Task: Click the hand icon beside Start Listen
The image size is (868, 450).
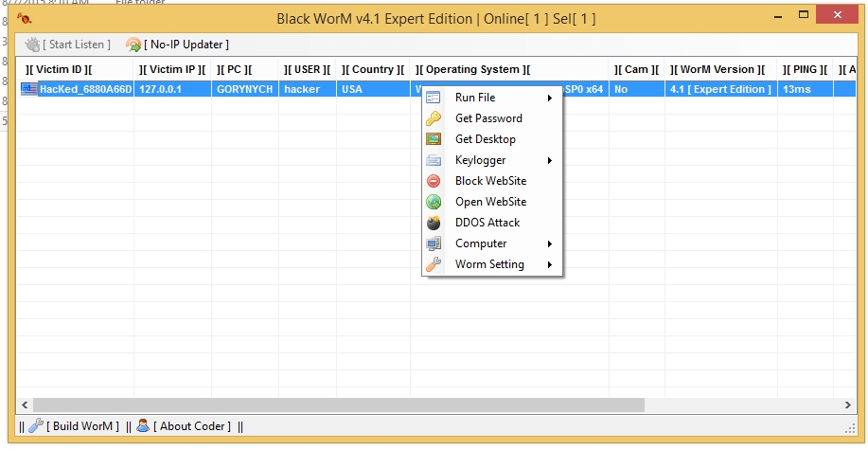Action: 33,45
